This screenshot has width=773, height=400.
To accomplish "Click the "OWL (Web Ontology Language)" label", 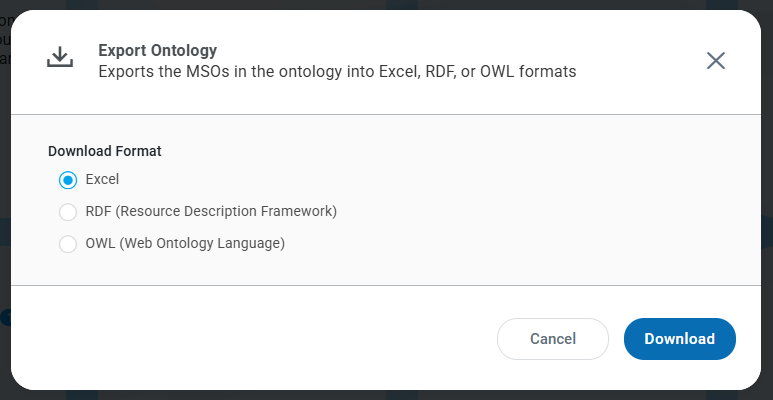I will pyautogui.click(x=185, y=244).
